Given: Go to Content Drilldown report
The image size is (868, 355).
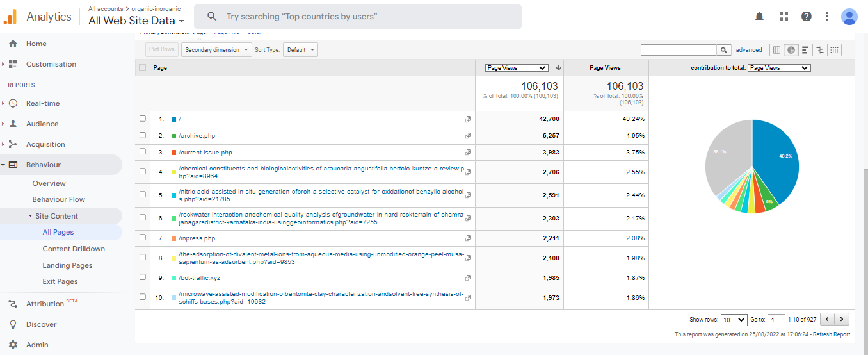Looking at the screenshot, I should coord(74,249).
